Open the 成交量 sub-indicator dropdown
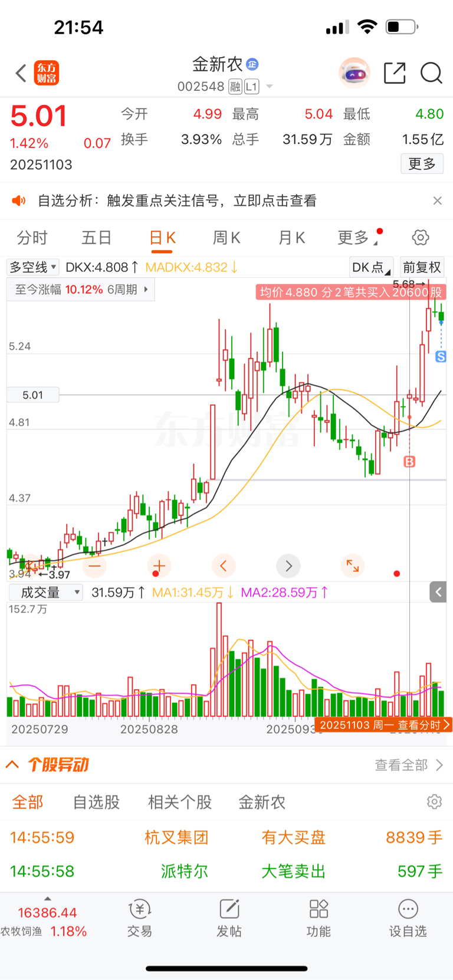Screen dimensions: 453x980 (45, 593)
